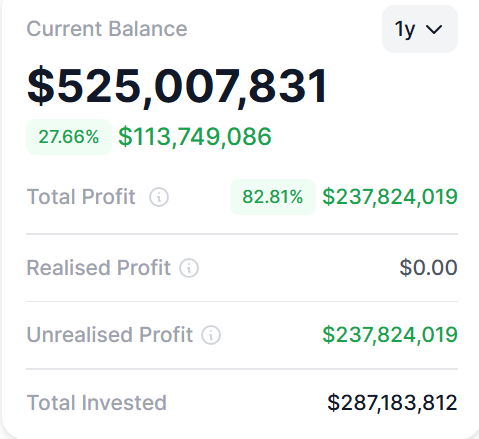Click the divider below Total Profit row
This screenshot has height=439, width=479.
point(242,234)
